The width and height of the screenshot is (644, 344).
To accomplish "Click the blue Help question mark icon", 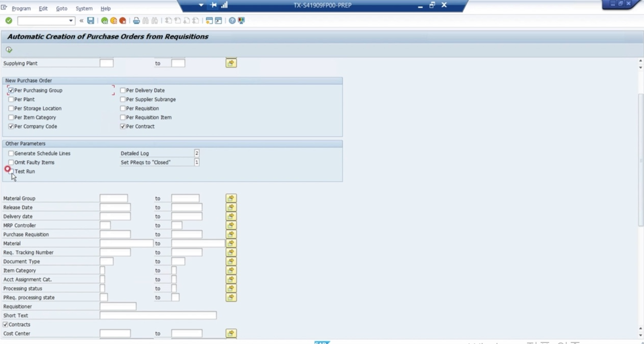I will (x=232, y=20).
